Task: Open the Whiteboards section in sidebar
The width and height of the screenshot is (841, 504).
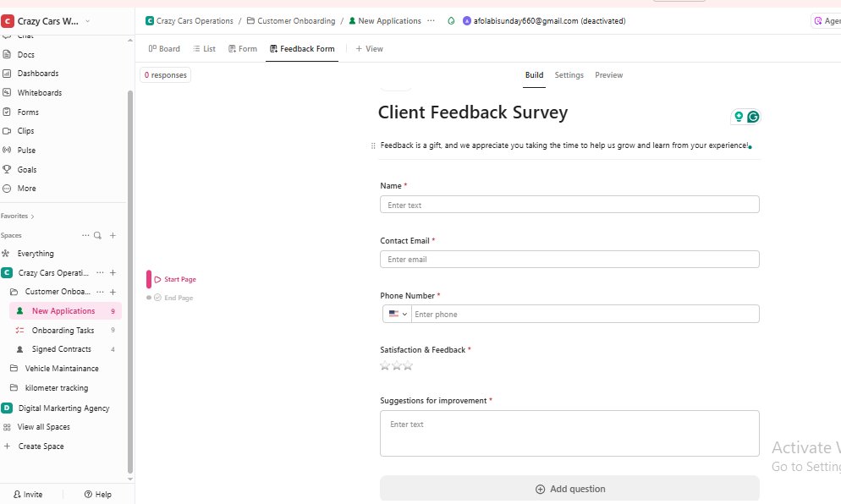Action: (40, 92)
